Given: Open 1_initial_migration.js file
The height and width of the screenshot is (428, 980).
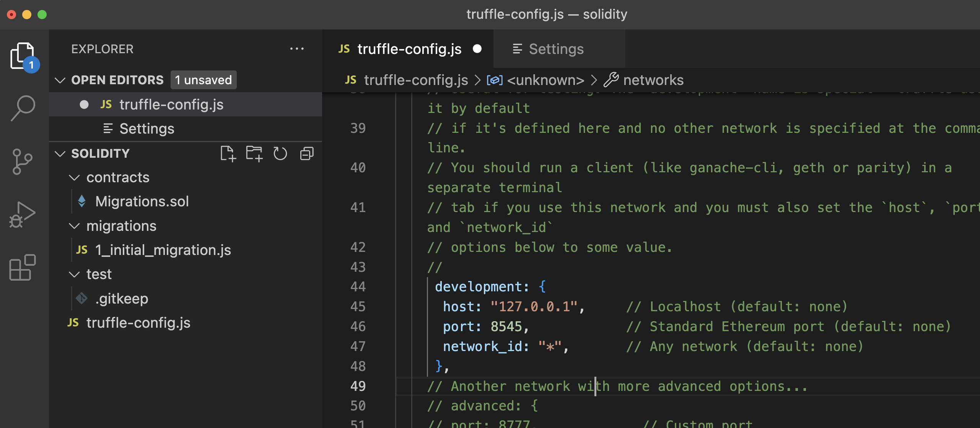Looking at the screenshot, I should pyautogui.click(x=163, y=250).
